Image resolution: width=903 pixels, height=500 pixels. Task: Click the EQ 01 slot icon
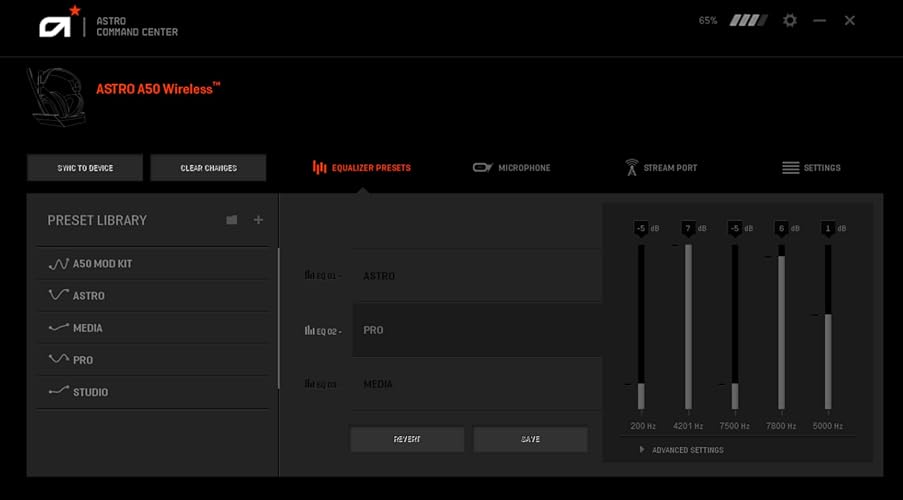pyautogui.click(x=309, y=275)
